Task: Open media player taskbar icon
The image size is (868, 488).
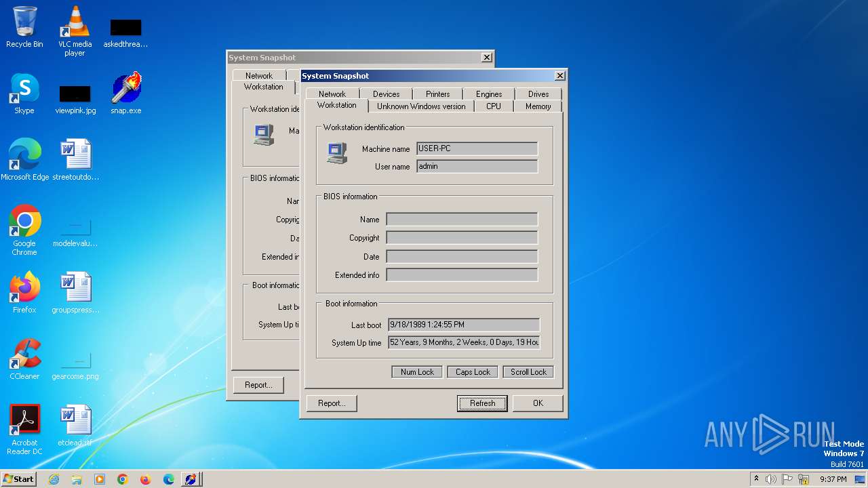Action: point(100,479)
